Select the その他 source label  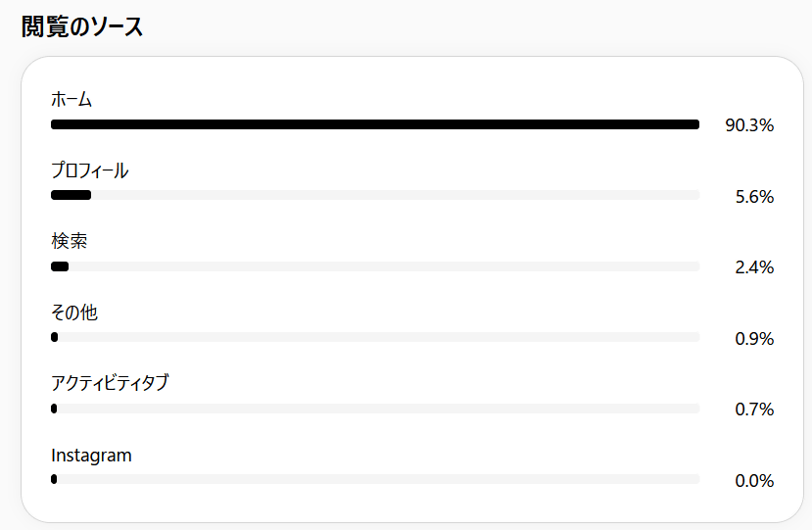tap(74, 313)
